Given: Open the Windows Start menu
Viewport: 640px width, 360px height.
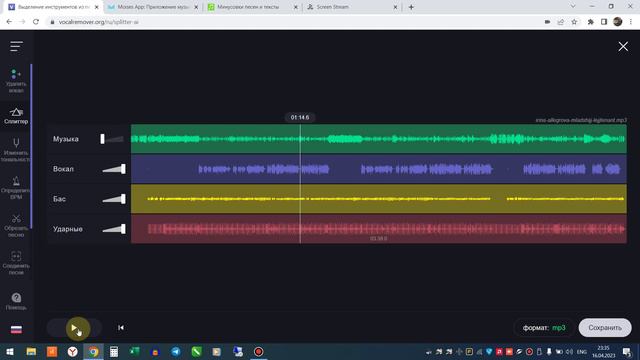Looking at the screenshot, I should click(x=10, y=352).
